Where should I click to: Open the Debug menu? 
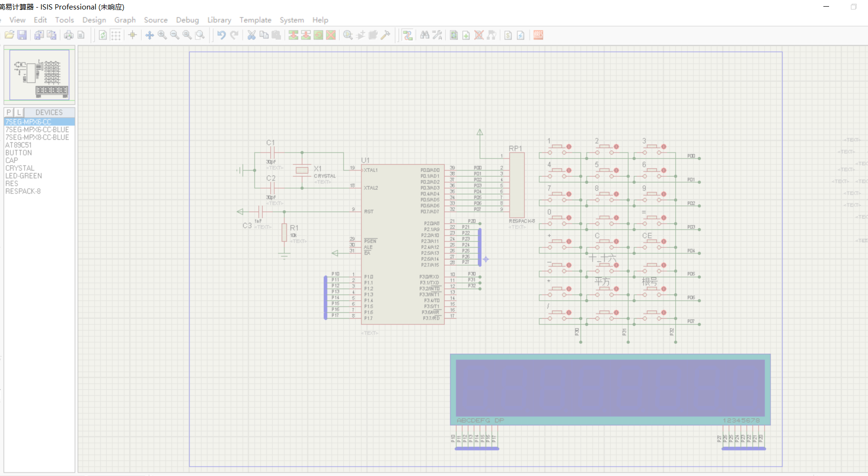tap(188, 20)
